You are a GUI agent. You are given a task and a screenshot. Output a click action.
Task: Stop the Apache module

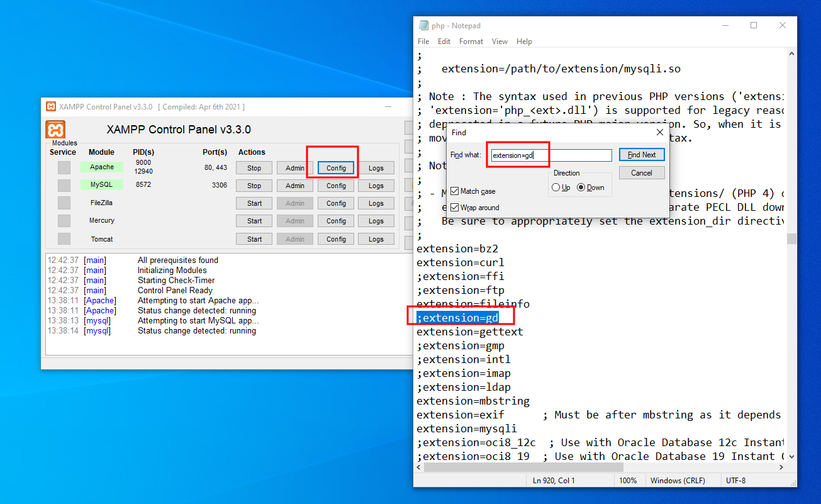[x=254, y=167]
